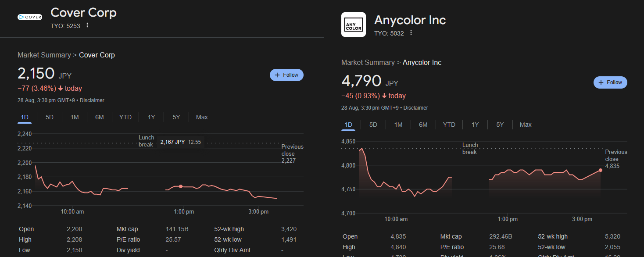Show 1Y range for Anycolor

tap(475, 125)
